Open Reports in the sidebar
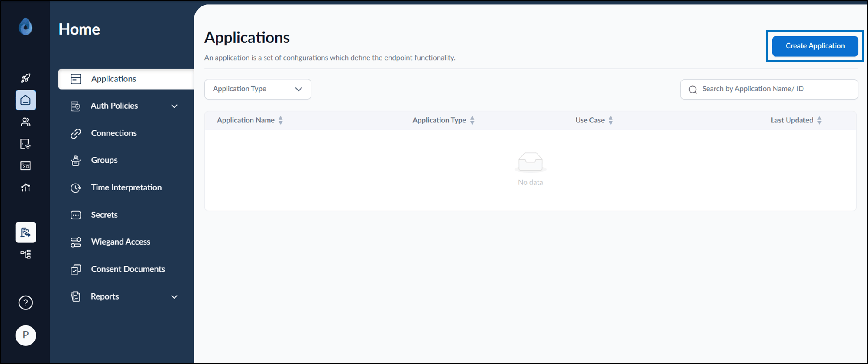The image size is (868, 364). 126,296
